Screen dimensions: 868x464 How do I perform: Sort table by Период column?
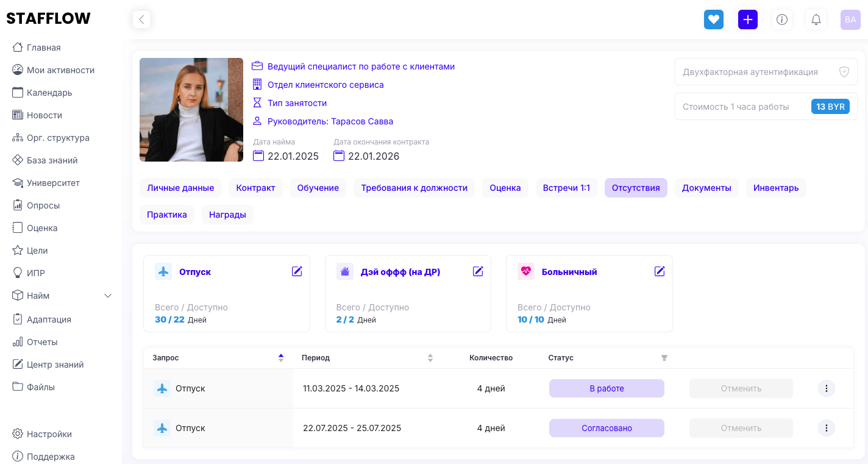[x=430, y=358]
